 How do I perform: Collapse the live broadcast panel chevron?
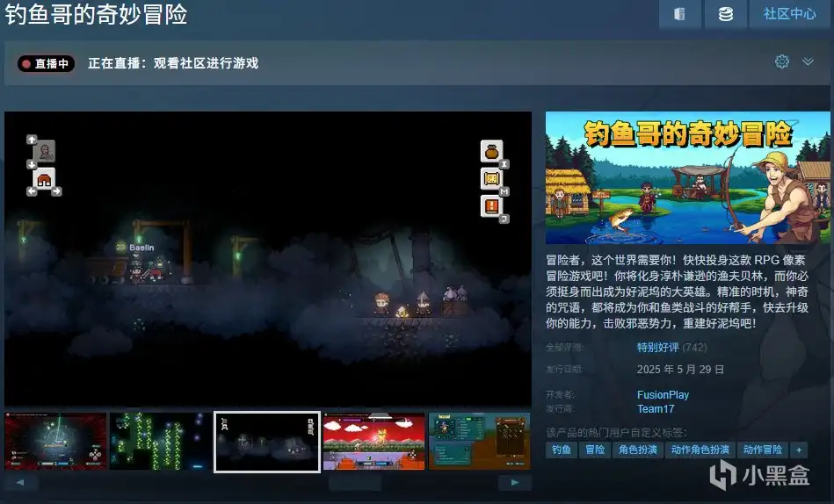(x=808, y=61)
